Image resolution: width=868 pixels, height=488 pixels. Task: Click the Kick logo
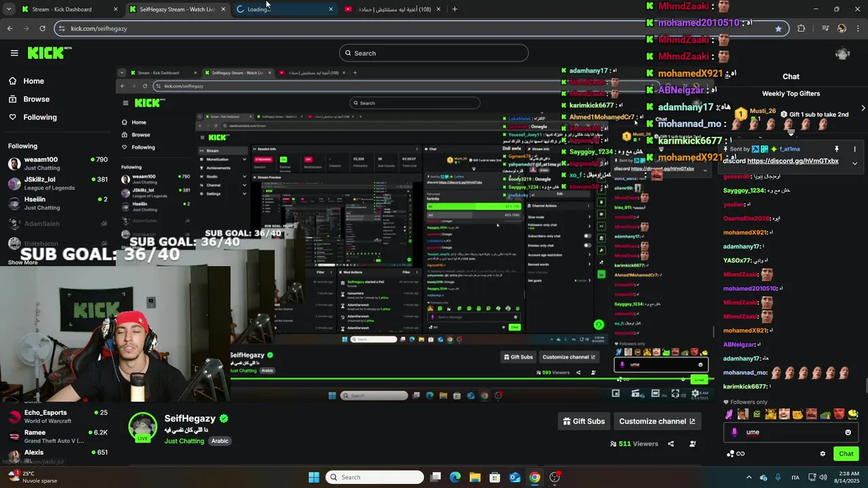[x=50, y=53]
